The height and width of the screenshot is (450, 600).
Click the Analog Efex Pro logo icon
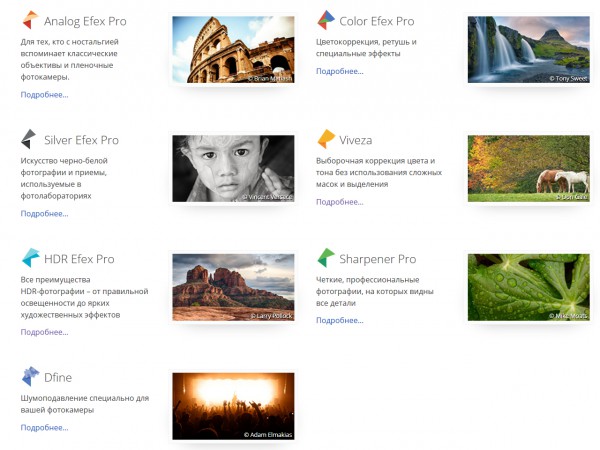point(30,20)
